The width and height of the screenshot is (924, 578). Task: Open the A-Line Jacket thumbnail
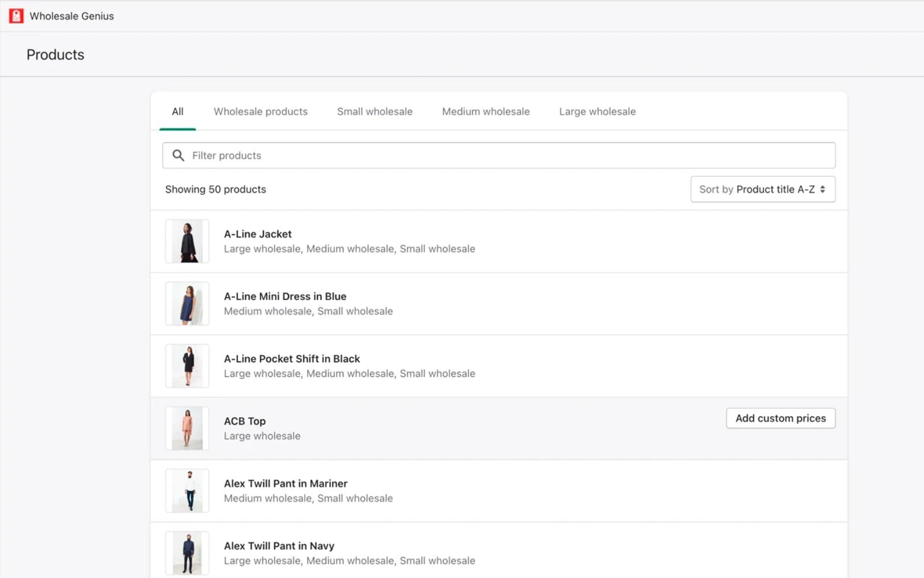187,241
